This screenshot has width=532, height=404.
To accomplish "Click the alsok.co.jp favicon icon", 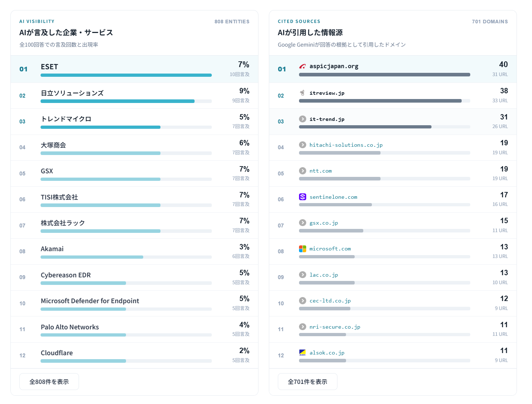I will pyautogui.click(x=303, y=353).
